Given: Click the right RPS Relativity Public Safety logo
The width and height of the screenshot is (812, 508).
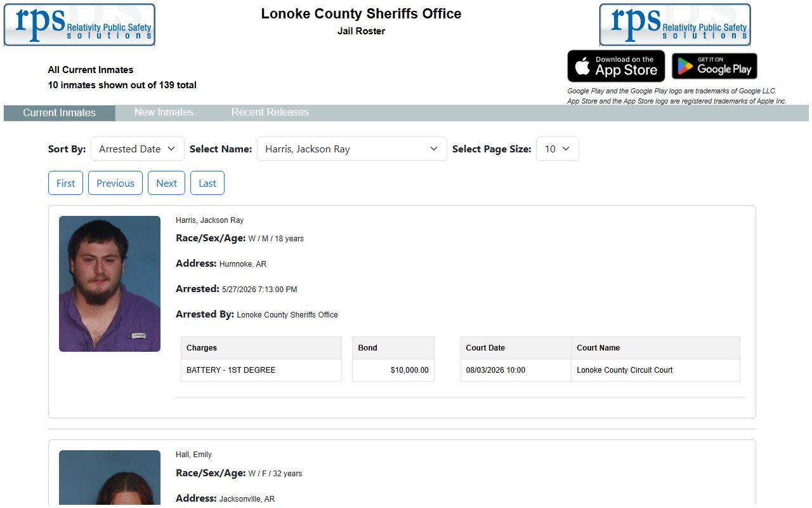Looking at the screenshot, I should (x=675, y=25).
